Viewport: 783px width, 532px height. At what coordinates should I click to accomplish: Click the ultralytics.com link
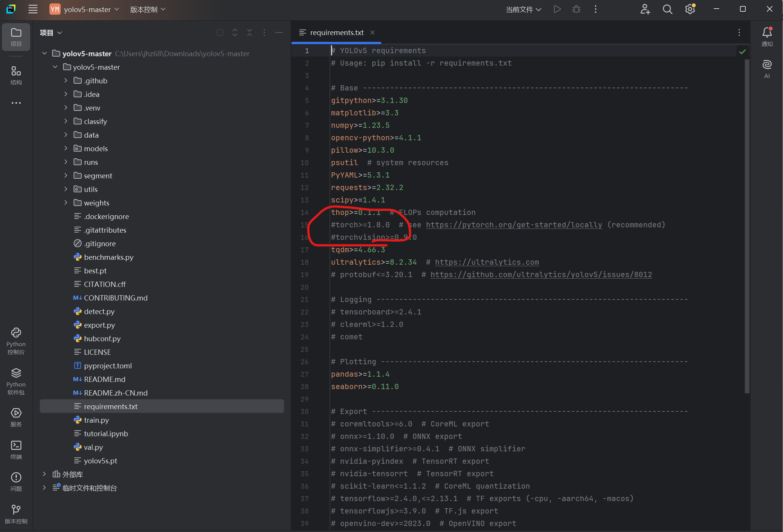point(487,262)
